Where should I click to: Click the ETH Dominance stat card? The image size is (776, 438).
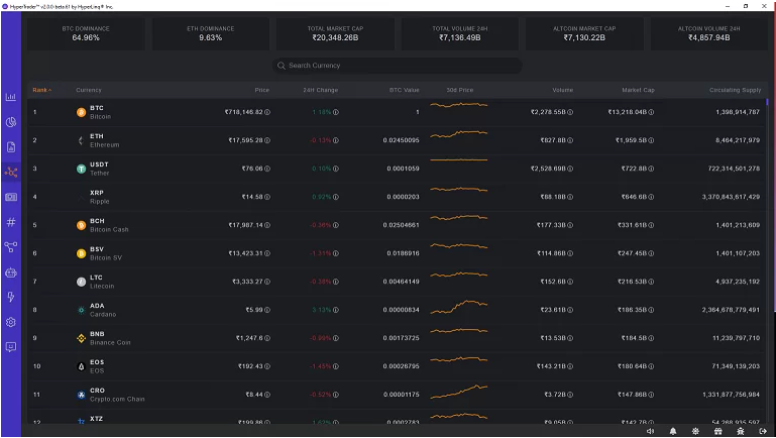(x=210, y=33)
